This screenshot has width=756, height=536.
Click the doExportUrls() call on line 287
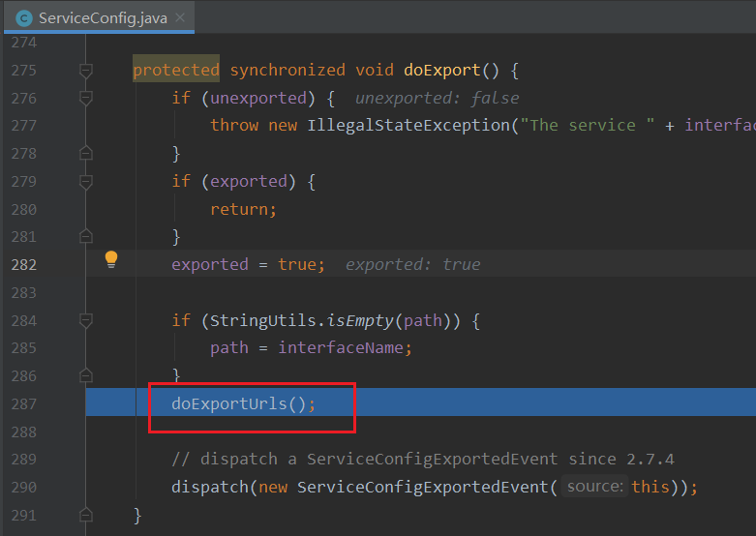point(244,403)
